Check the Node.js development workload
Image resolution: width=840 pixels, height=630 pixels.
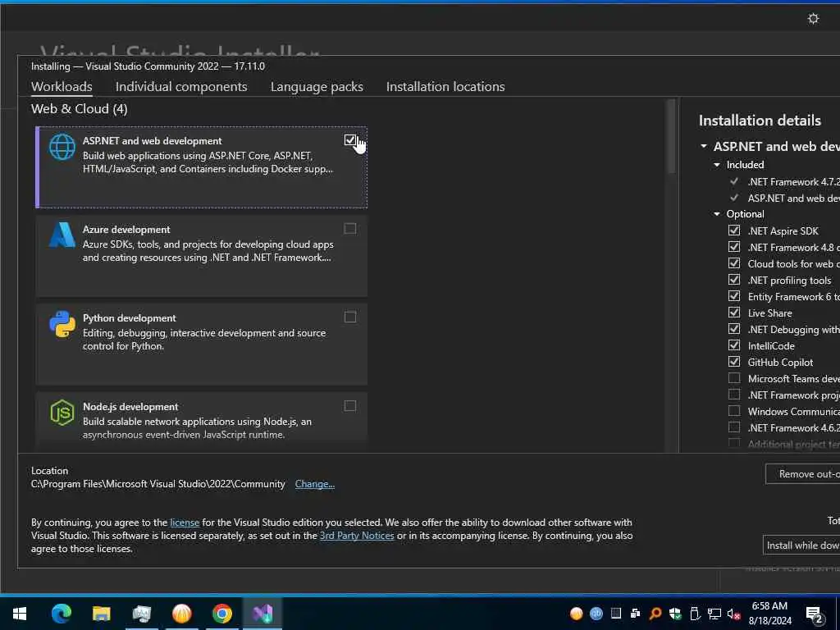(x=349, y=406)
